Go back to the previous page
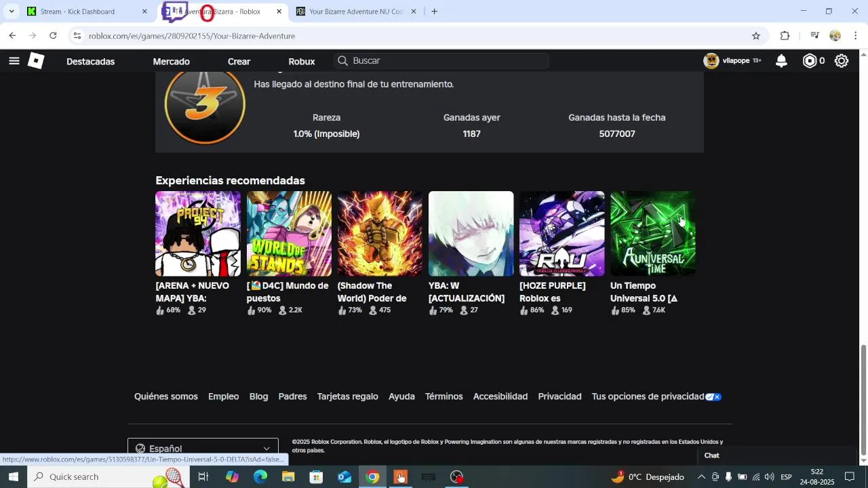 pos(12,36)
